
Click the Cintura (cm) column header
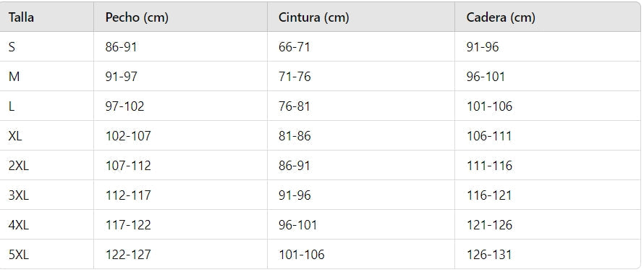pos(314,17)
